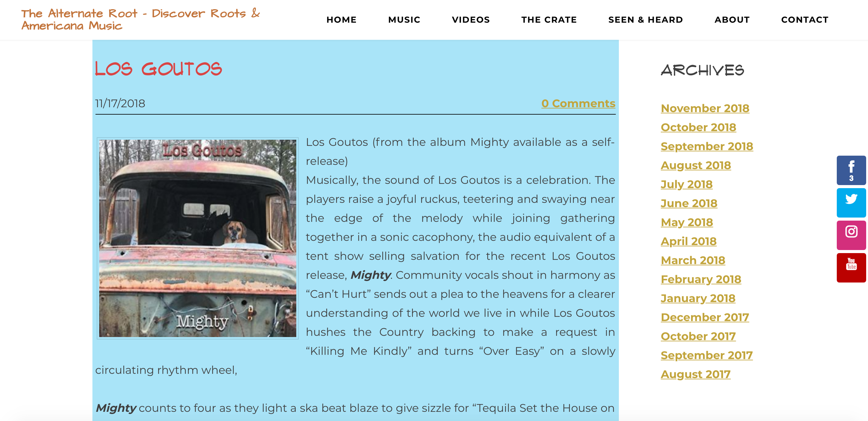The image size is (868, 421).
Task: View the December 2017 archive
Action: (705, 317)
